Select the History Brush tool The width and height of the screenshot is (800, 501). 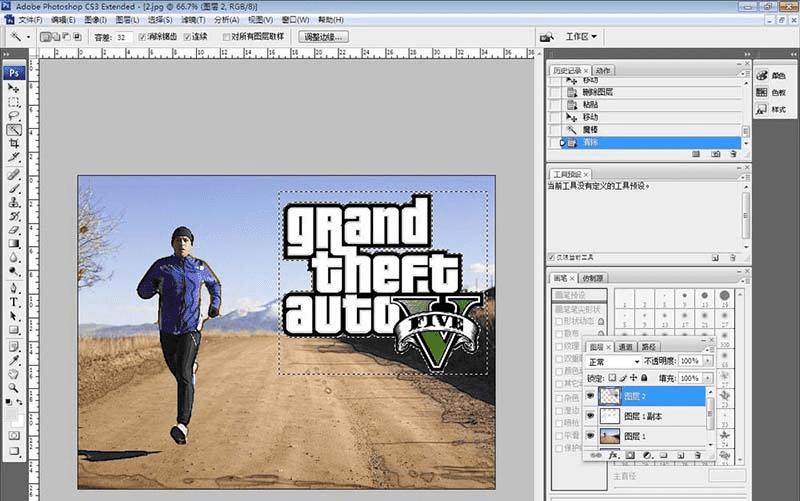pyautogui.click(x=14, y=216)
